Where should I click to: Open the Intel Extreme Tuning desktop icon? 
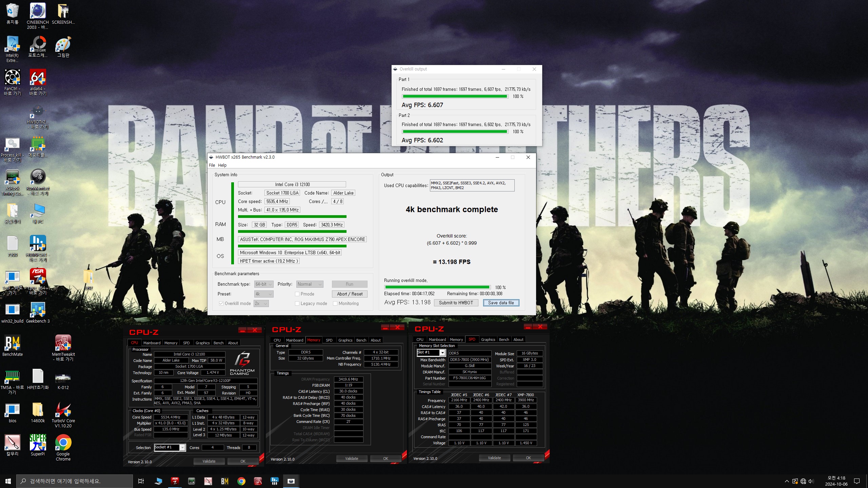(12, 49)
